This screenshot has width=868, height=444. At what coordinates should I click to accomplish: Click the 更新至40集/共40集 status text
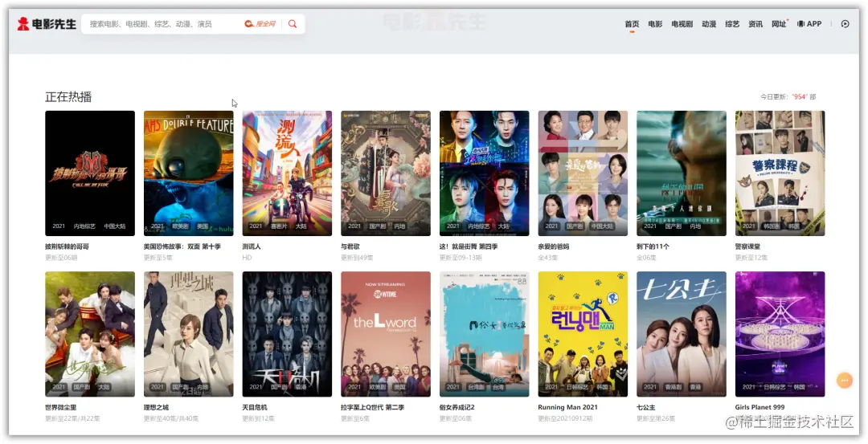tap(171, 418)
